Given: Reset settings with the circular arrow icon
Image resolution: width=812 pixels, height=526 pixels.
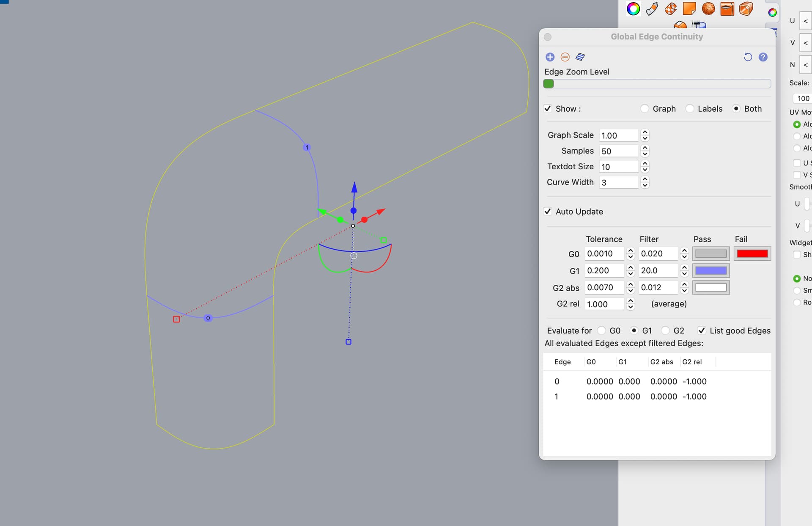Looking at the screenshot, I should [x=748, y=57].
